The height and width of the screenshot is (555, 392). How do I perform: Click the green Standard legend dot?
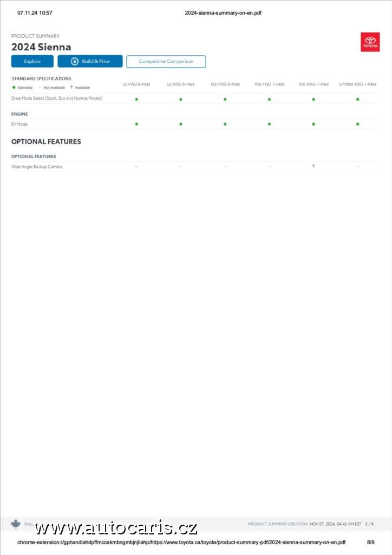pos(14,87)
